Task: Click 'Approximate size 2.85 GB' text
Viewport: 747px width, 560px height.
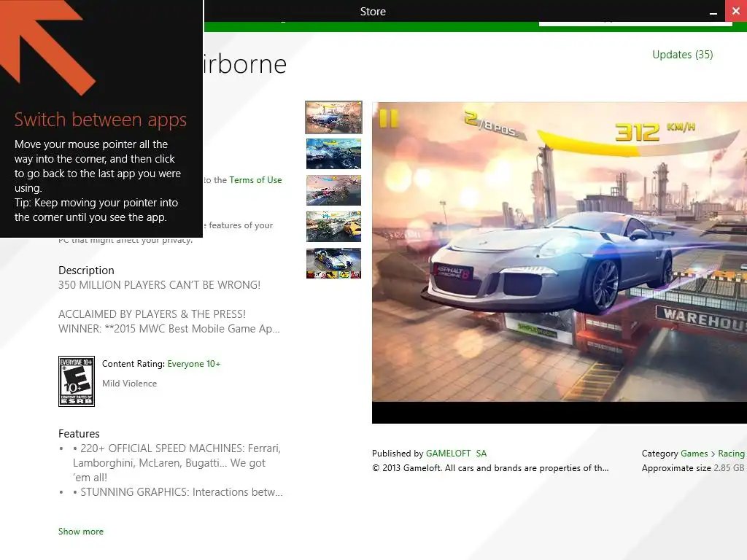Action: [693, 468]
